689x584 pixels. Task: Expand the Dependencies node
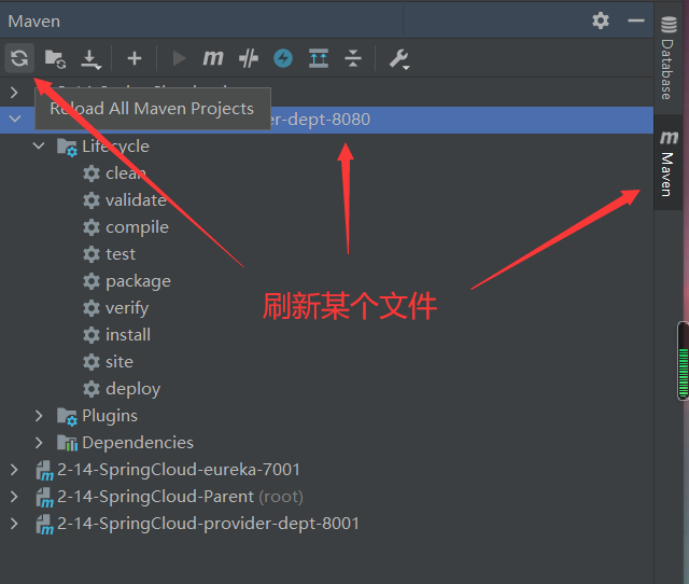[x=39, y=443]
